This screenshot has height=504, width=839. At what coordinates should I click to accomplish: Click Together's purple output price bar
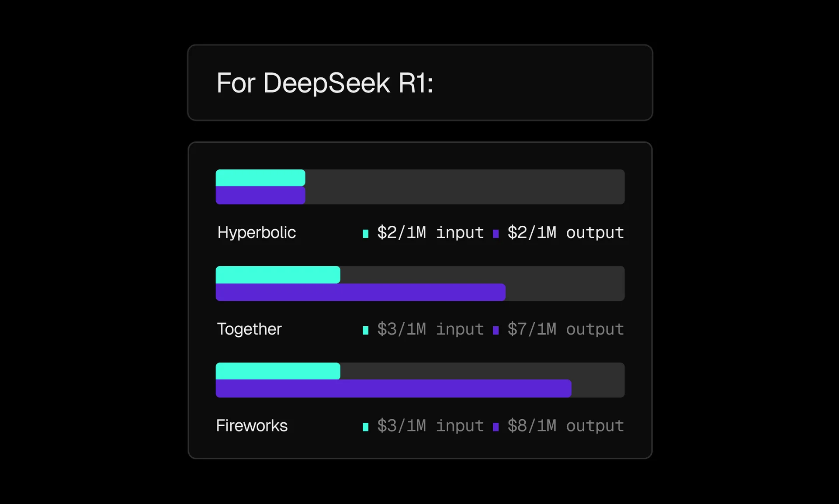361,292
